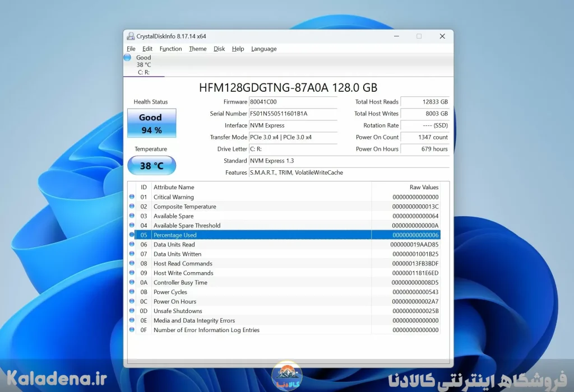
Task: Select the Host Write Commands row
Action: (284, 273)
